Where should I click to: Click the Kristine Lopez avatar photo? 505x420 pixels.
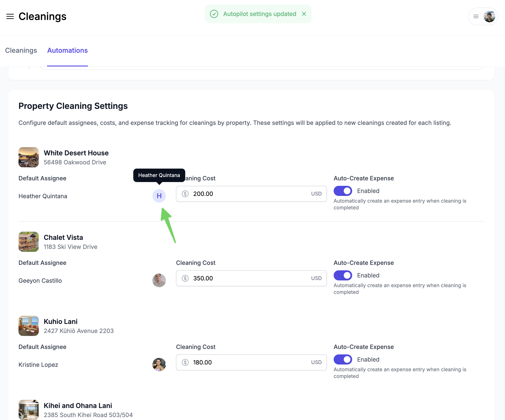coord(159,365)
